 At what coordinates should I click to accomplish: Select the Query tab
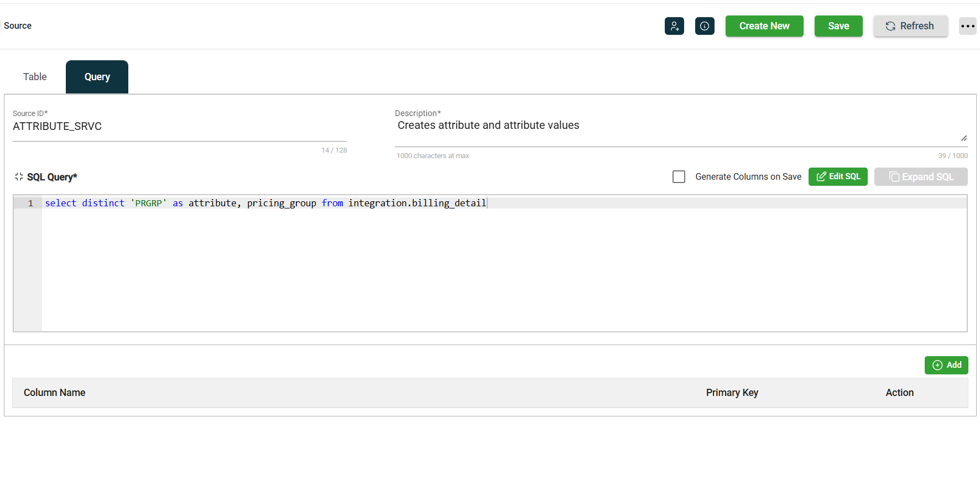pyautogui.click(x=97, y=77)
